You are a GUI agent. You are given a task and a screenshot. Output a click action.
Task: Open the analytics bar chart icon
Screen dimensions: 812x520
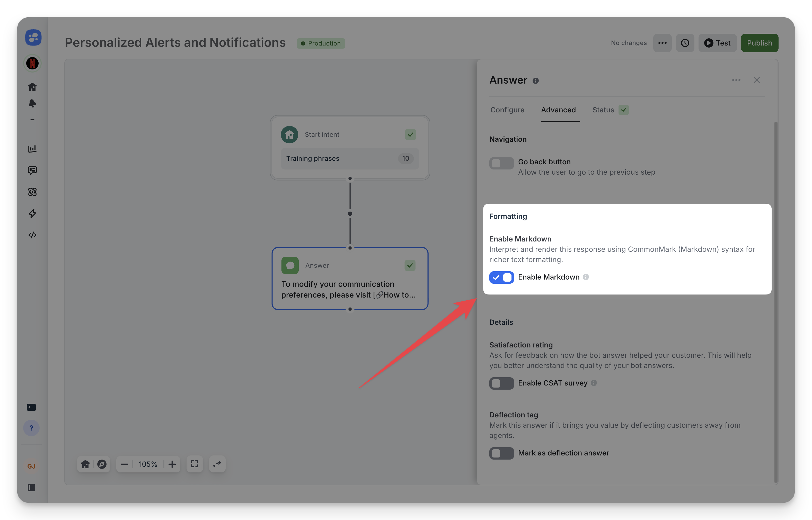tap(32, 149)
